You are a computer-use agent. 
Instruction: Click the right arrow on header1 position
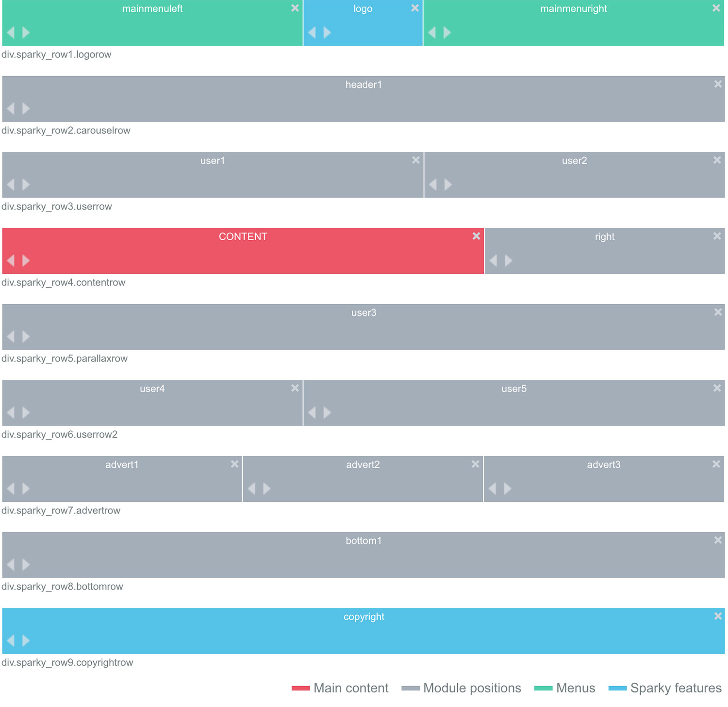pos(25,109)
